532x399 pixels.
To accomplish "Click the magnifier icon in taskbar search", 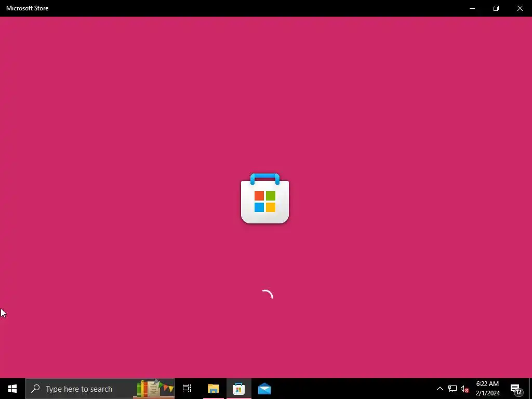I will [35, 389].
